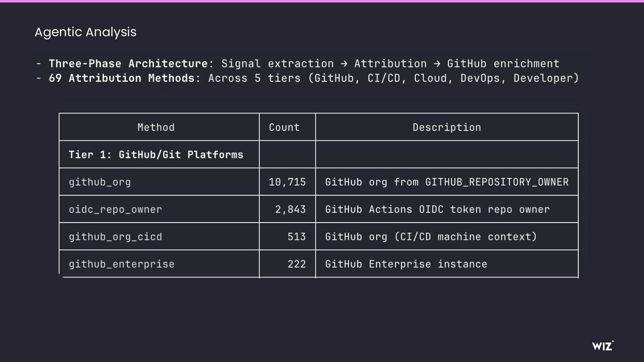Click the 2,843 count value
The image size is (644, 362).
point(290,209)
